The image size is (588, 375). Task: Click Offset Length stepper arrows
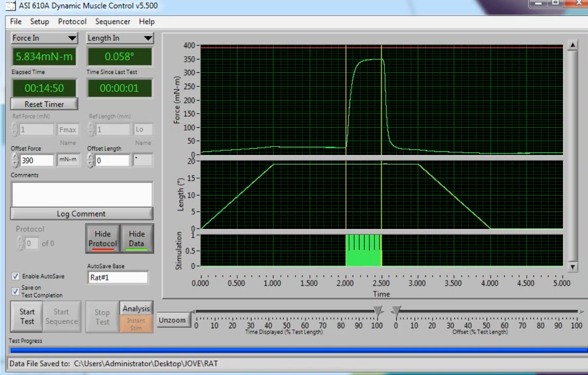click(x=91, y=160)
